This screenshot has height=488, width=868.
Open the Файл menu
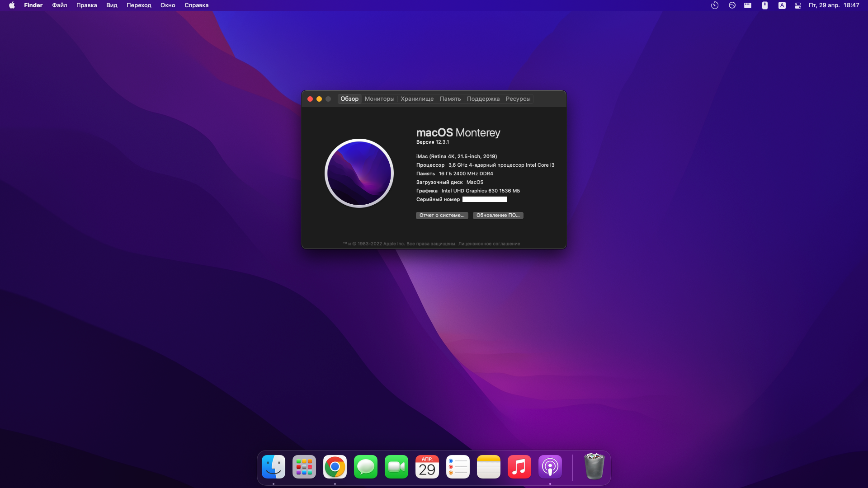(x=60, y=5)
